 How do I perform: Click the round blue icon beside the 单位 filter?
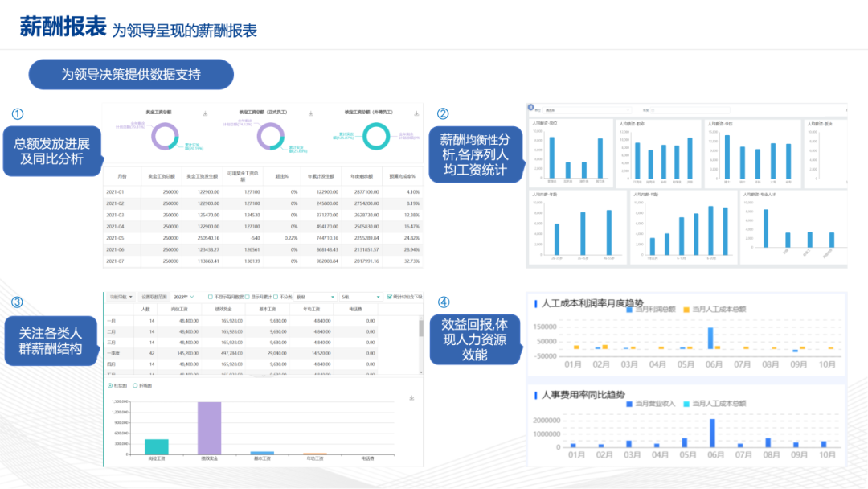click(x=531, y=108)
